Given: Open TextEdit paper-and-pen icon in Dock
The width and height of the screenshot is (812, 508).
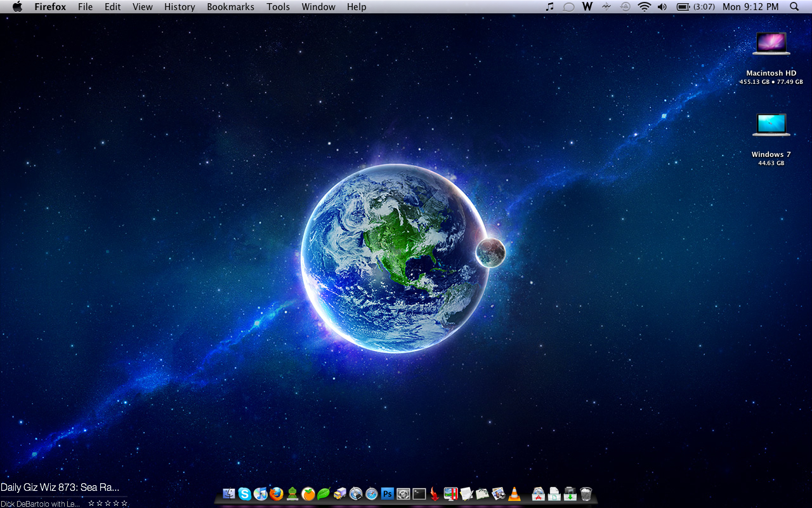Looking at the screenshot, I should (467, 493).
